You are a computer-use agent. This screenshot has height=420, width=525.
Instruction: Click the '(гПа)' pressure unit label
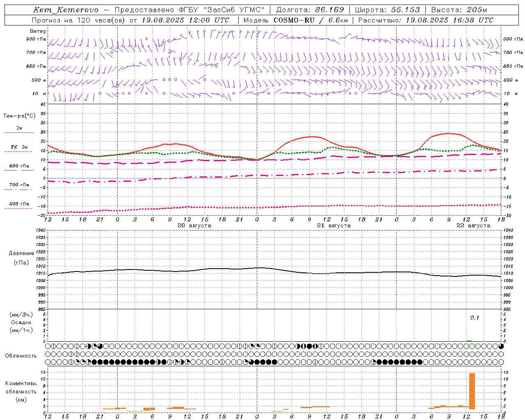(21, 263)
